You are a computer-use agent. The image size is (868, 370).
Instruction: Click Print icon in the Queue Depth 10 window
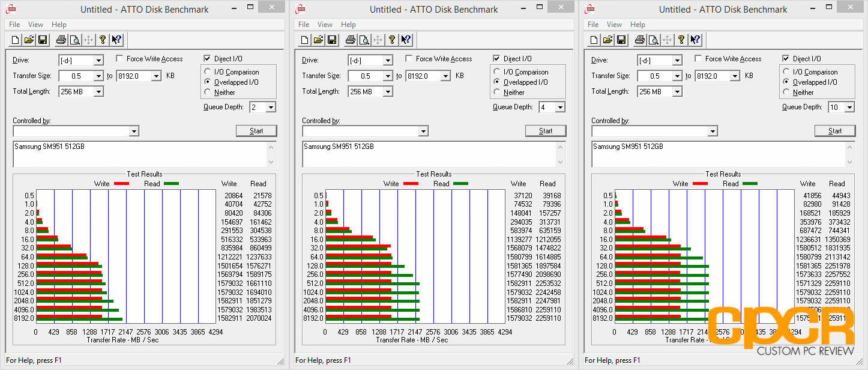(x=639, y=40)
